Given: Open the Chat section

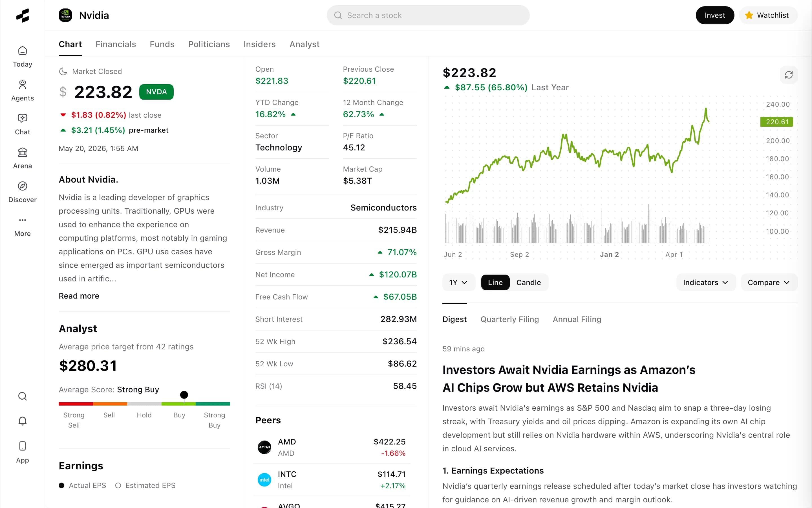Looking at the screenshot, I should tap(23, 125).
